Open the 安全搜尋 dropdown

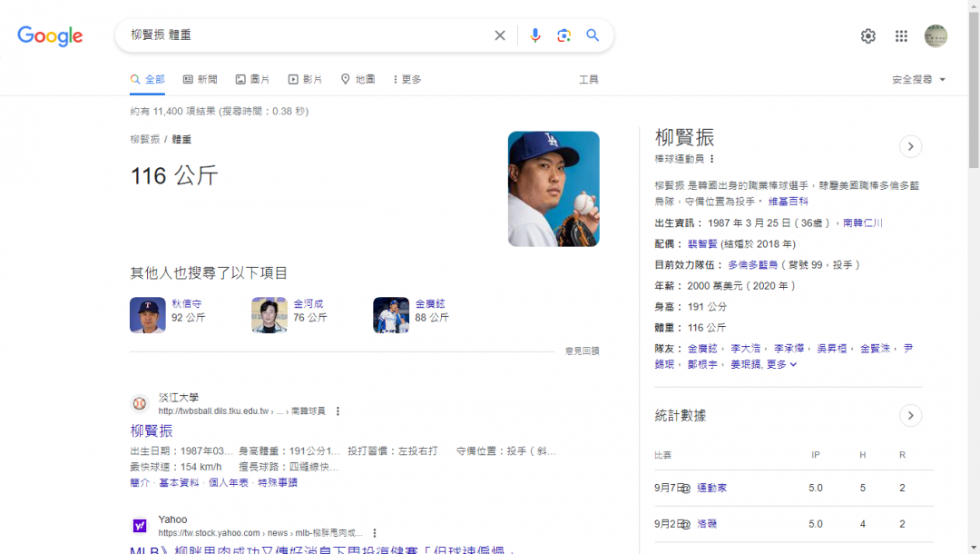coord(918,79)
